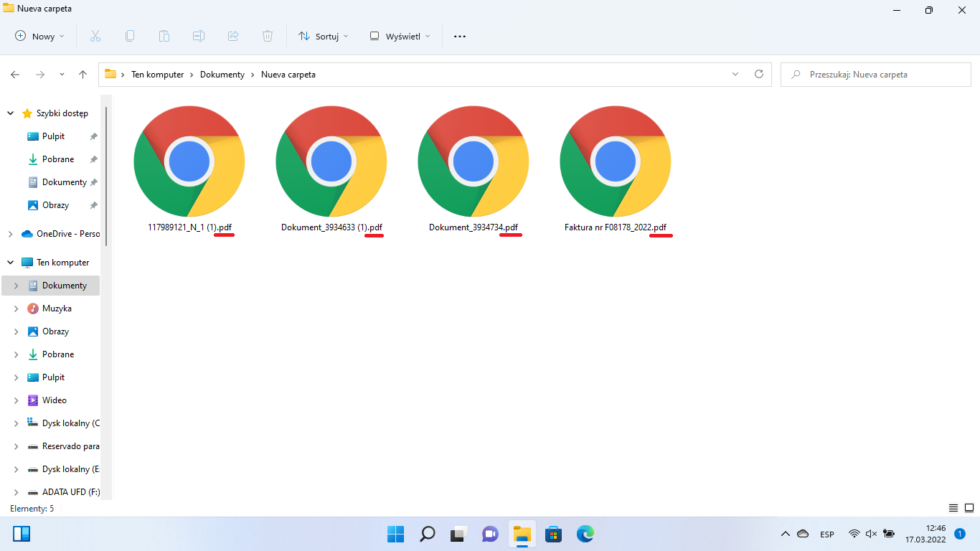Open the Windows Start menu

(395, 534)
